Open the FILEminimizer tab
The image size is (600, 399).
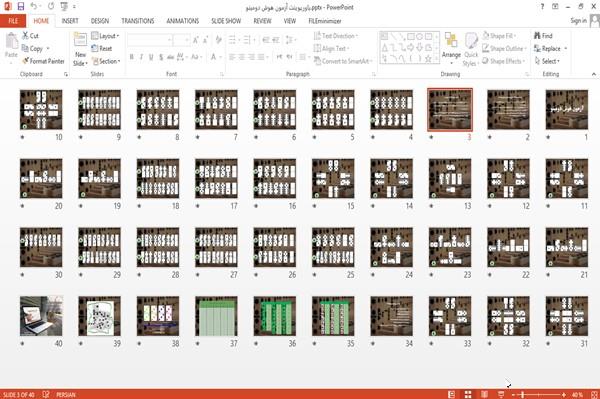pos(324,21)
